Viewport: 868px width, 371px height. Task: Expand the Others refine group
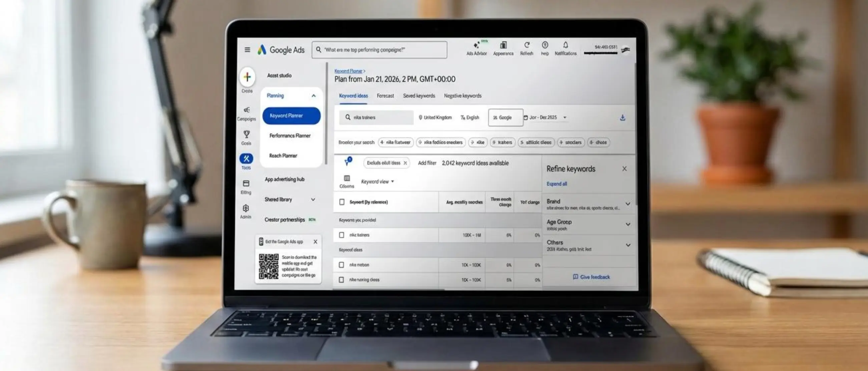(627, 245)
